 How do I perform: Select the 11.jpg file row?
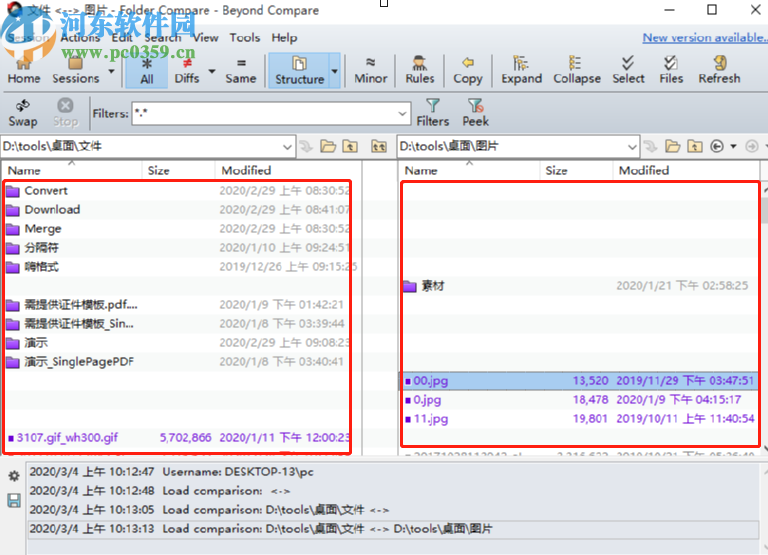pyautogui.click(x=579, y=419)
